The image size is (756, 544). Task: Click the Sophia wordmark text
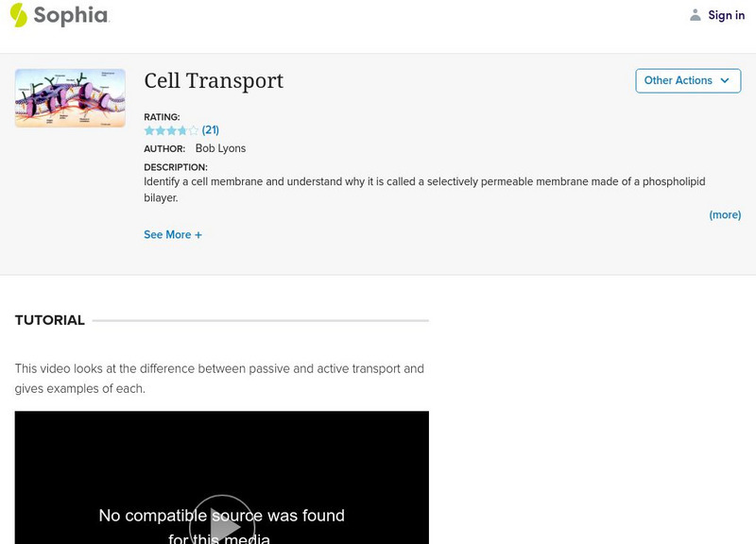point(71,15)
